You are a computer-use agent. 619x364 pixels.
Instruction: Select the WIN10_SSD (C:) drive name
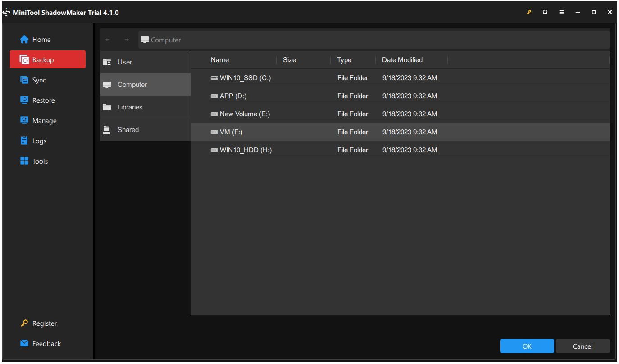(245, 78)
